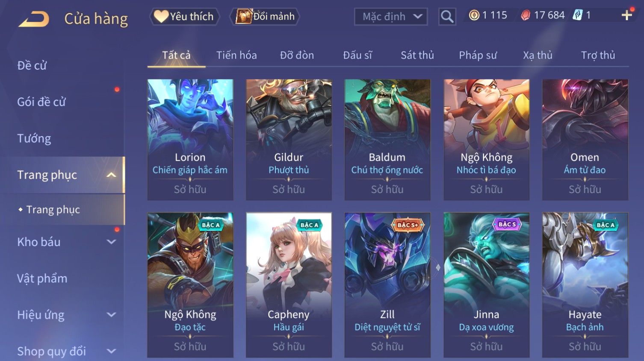This screenshot has height=361, width=644.
Task: Select the Tiến hóa tab
Action: [236, 55]
